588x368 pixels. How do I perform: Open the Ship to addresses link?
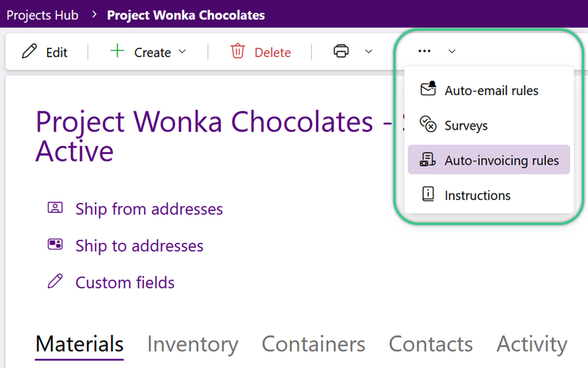point(139,246)
